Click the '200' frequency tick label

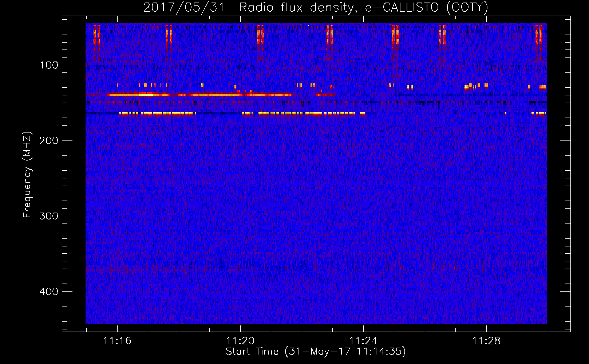[49, 141]
